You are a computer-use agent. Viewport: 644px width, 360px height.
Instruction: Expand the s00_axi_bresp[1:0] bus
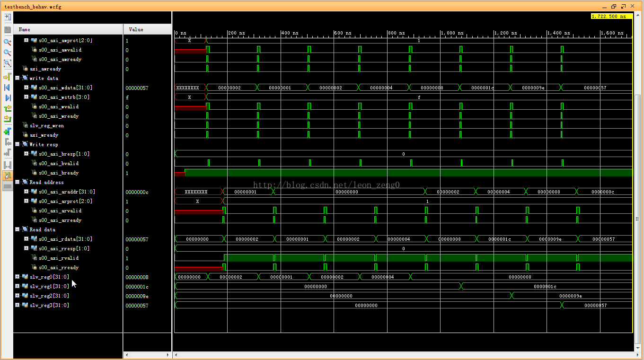(x=26, y=154)
